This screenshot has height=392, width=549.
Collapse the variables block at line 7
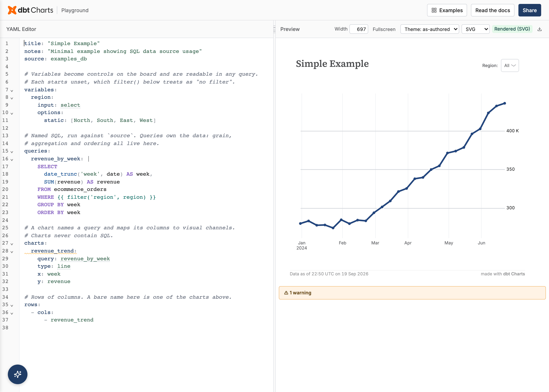tap(12, 91)
